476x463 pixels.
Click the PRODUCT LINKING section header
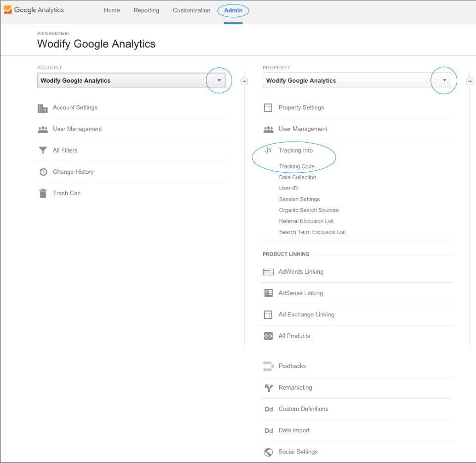(286, 254)
